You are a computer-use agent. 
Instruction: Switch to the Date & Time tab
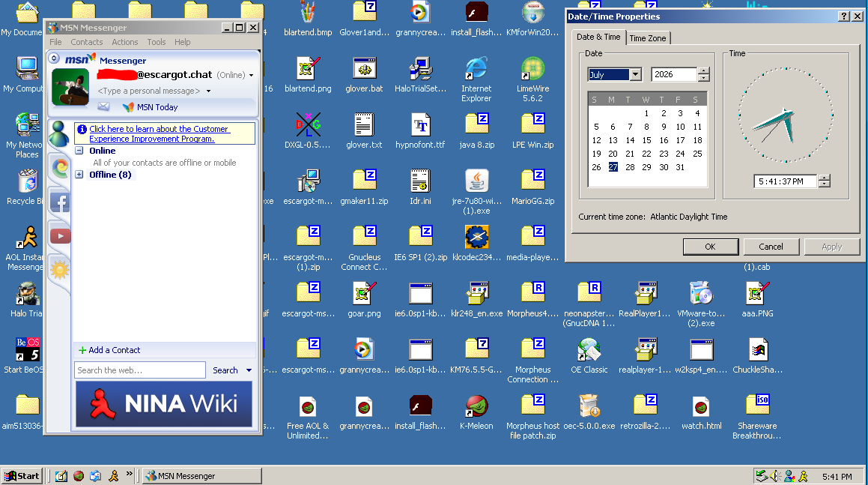tap(598, 37)
